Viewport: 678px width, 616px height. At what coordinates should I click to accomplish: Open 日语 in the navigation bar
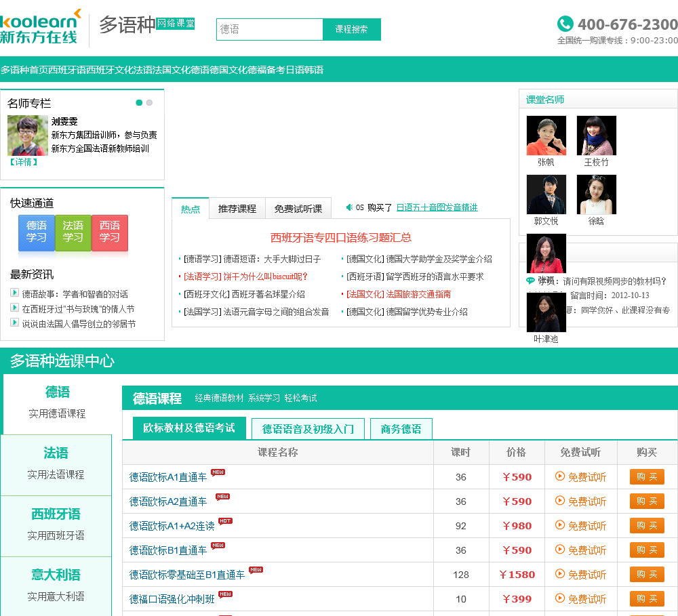(x=295, y=70)
